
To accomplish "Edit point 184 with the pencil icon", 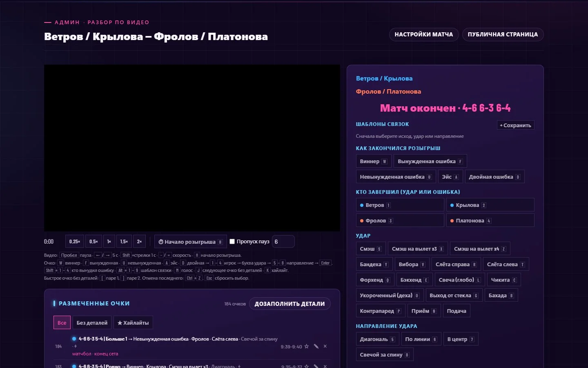I will 316,346.
